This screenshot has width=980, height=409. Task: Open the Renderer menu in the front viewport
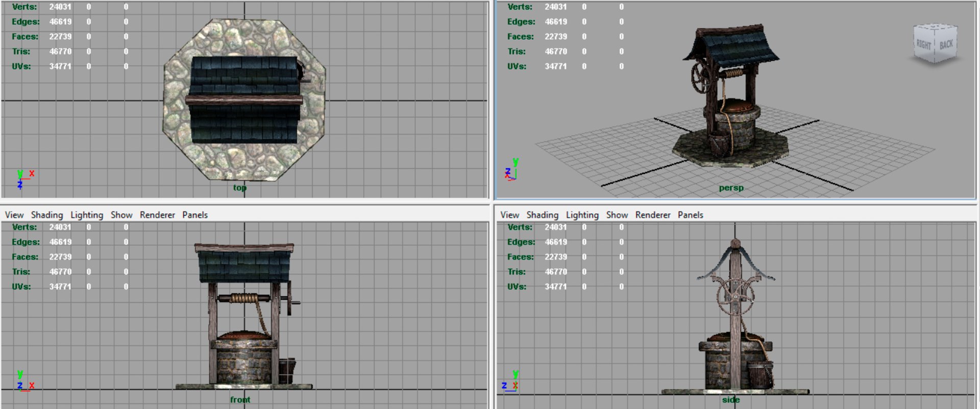click(x=157, y=215)
